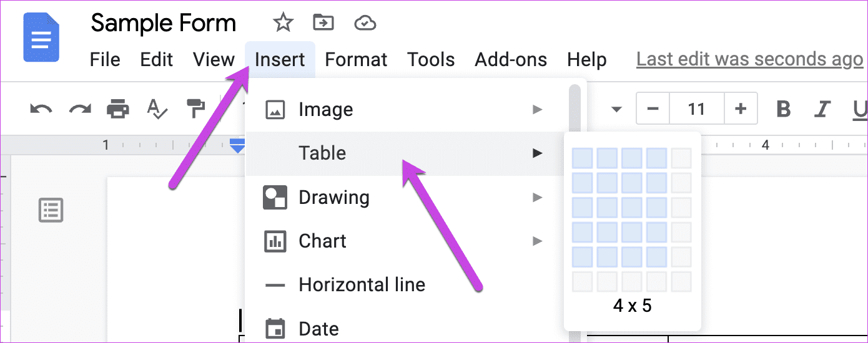Toggle italic formatting
This screenshot has height=343, width=868.
[822, 109]
